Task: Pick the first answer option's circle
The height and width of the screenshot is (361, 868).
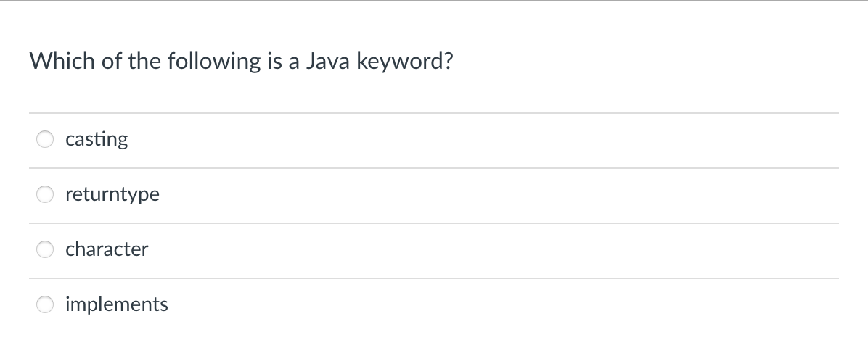Action: tap(46, 139)
